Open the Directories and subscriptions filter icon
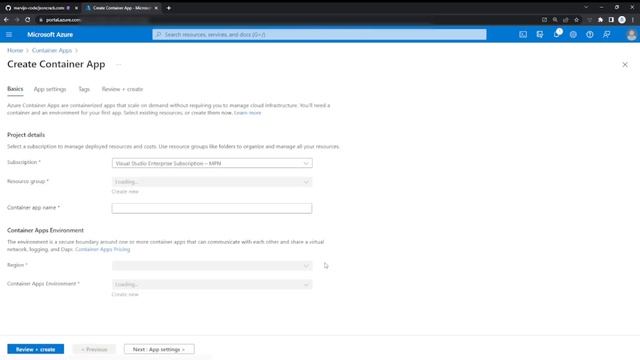 click(540, 35)
